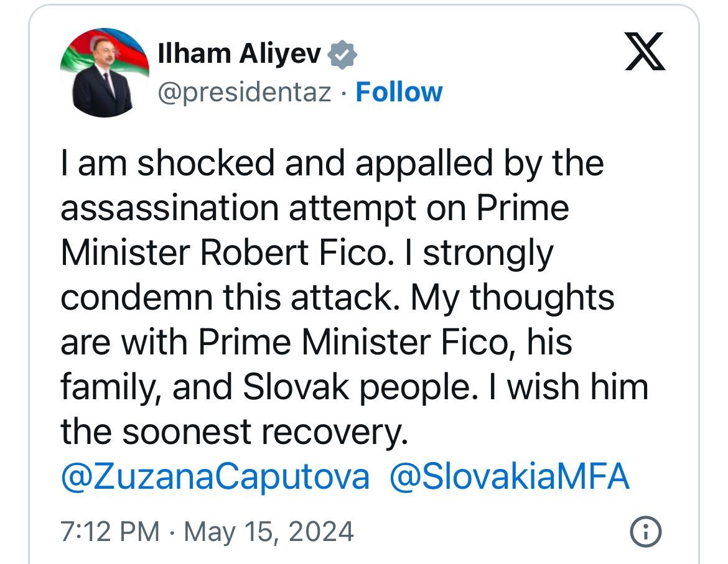Click the display name Ilham Aliyev

tap(240, 54)
